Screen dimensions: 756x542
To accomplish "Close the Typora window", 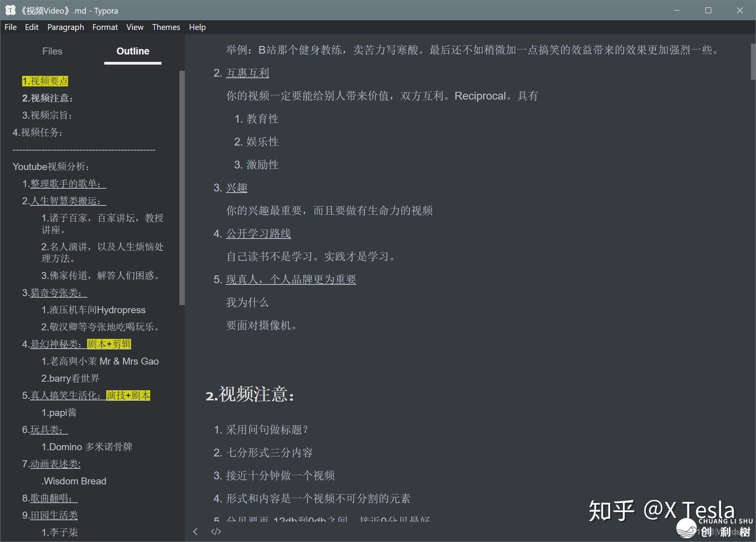I will point(740,11).
